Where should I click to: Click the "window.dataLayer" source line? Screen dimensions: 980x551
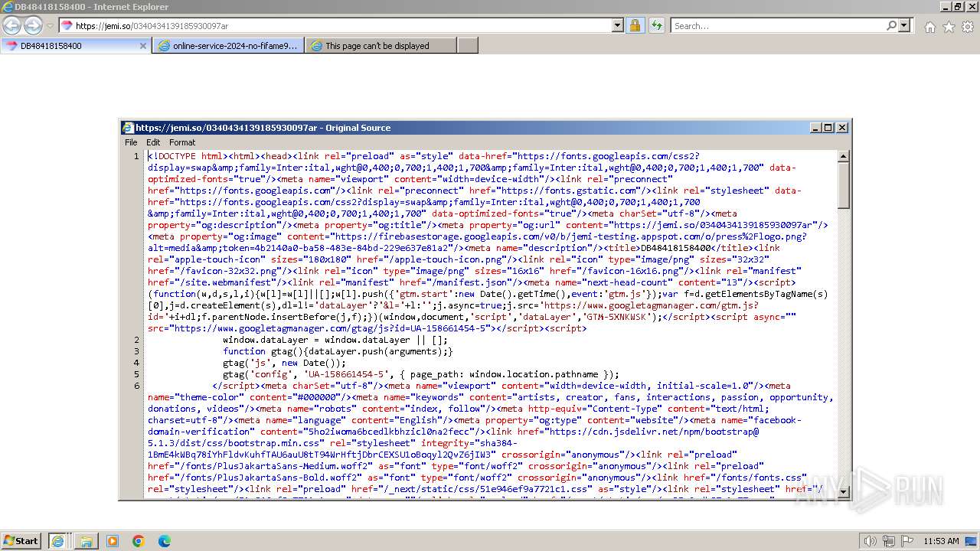tap(335, 340)
